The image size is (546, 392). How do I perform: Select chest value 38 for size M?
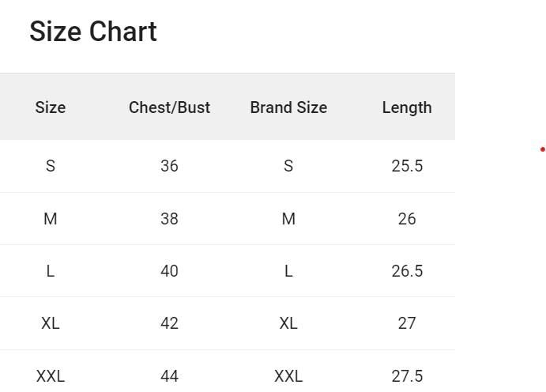169,219
